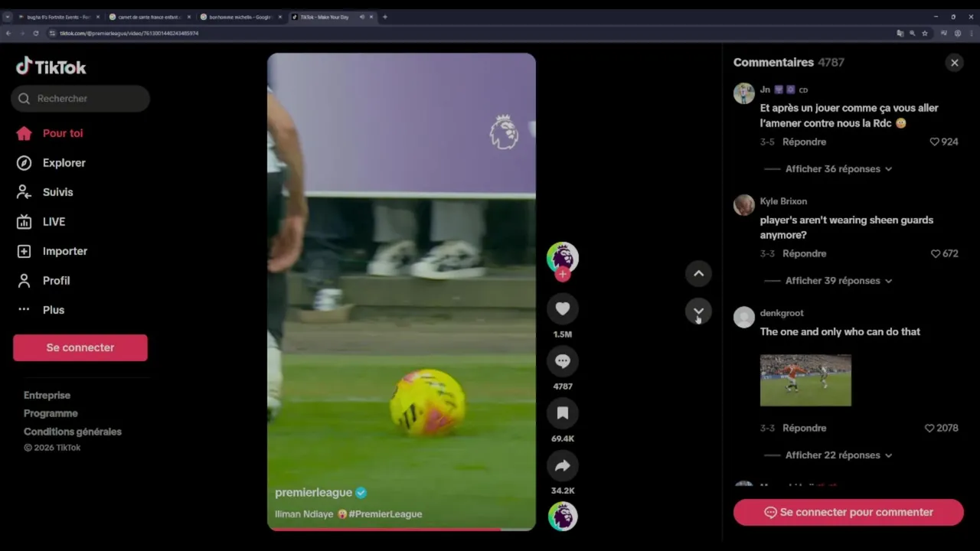This screenshot has width=980, height=551.
Task: Click the Rechercher search field
Action: coord(80,99)
